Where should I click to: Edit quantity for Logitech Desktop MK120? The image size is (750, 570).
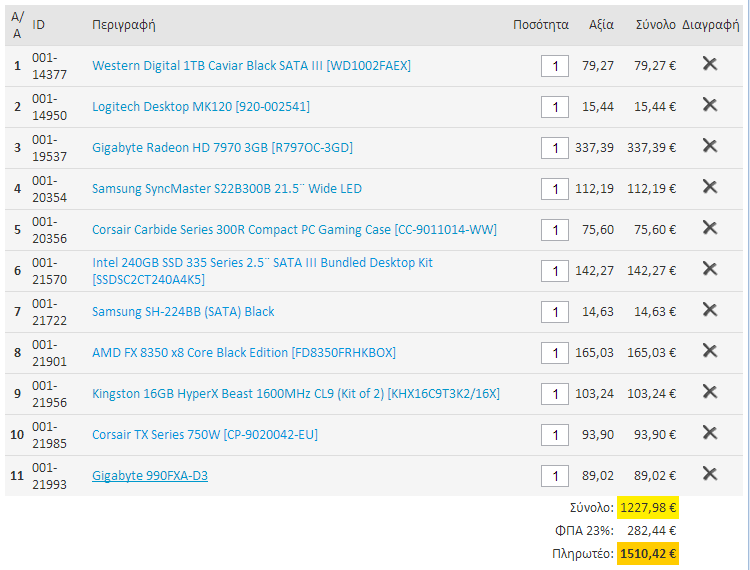[x=555, y=107]
